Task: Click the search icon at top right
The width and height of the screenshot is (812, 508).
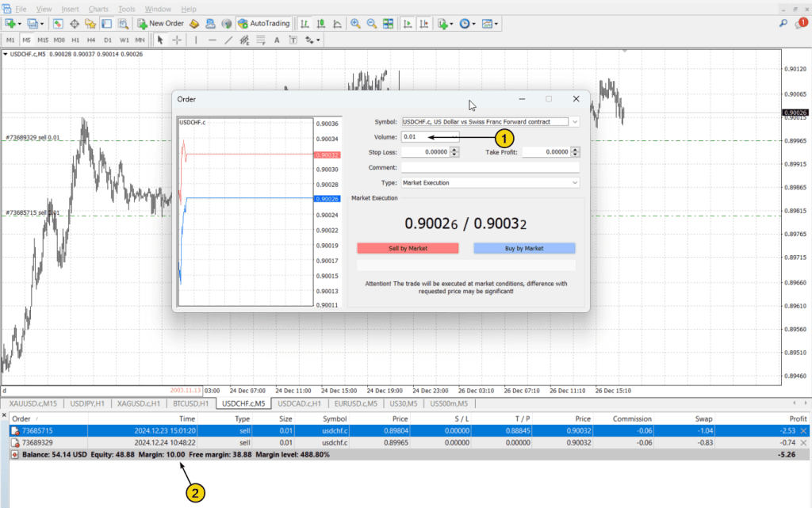Action: (x=782, y=24)
